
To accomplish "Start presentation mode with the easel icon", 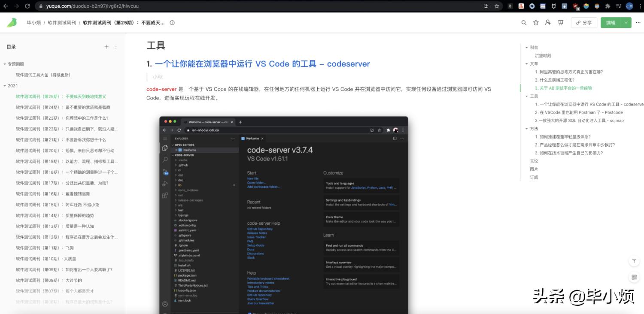I will pos(561,23).
